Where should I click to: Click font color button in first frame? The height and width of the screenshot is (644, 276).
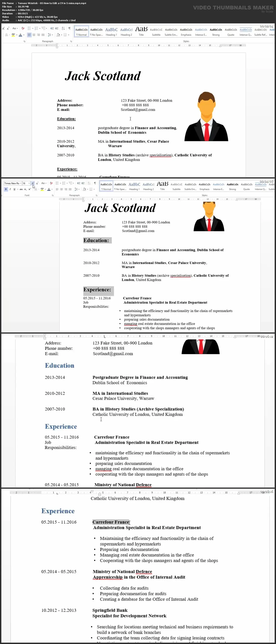(21, 35)
